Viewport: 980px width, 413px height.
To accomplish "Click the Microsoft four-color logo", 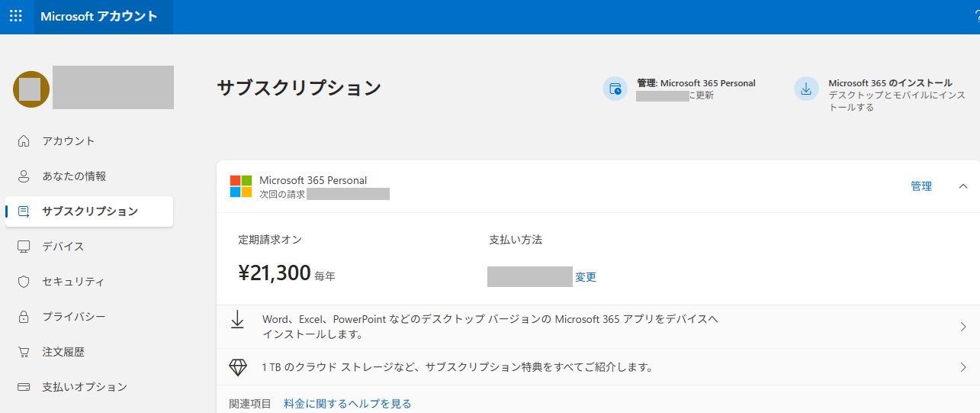I will 241,186.
